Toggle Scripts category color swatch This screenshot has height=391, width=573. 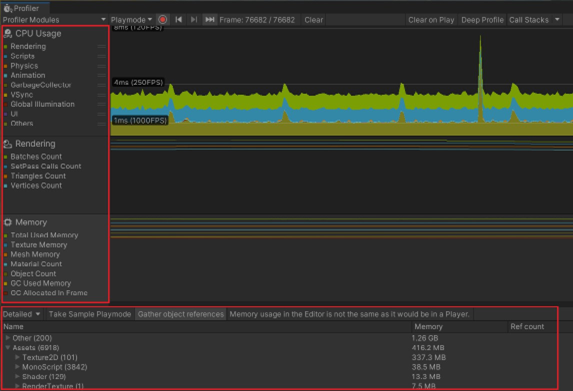(x=5, y=57)
